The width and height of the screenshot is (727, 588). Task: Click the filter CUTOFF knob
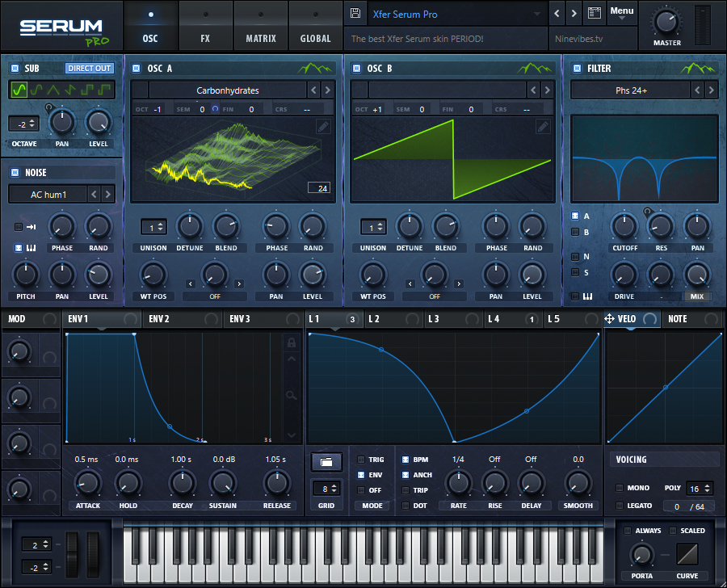point(624,226)
